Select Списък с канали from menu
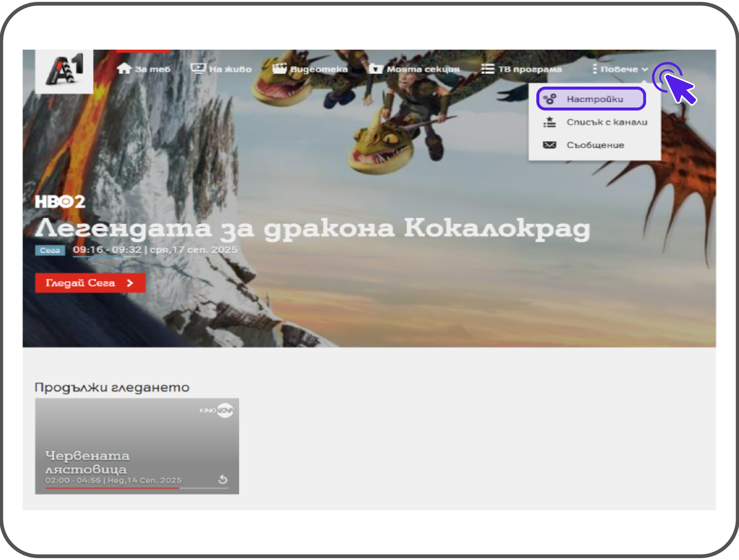The height and width of the screenshot is (560, 739). (x=607, y=122)
